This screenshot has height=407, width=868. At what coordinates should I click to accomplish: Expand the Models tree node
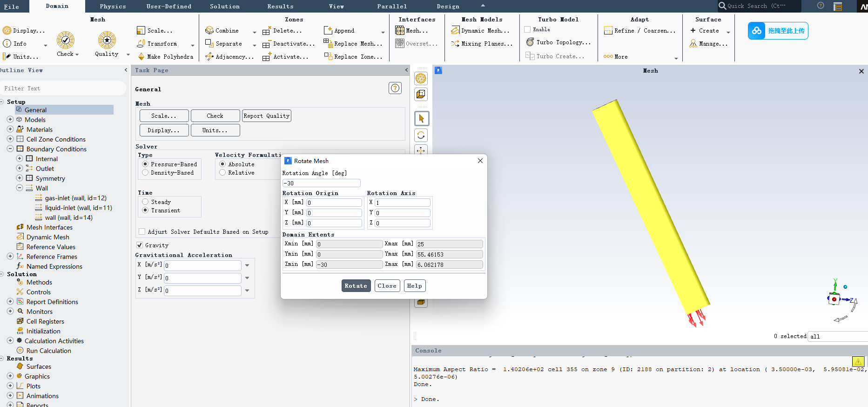(10, 119)
